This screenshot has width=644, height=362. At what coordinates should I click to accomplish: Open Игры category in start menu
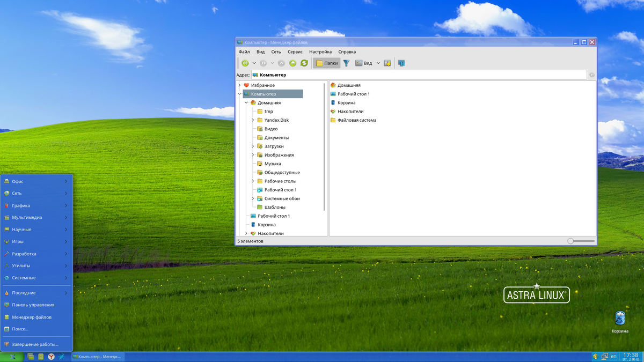coord(36,241)
